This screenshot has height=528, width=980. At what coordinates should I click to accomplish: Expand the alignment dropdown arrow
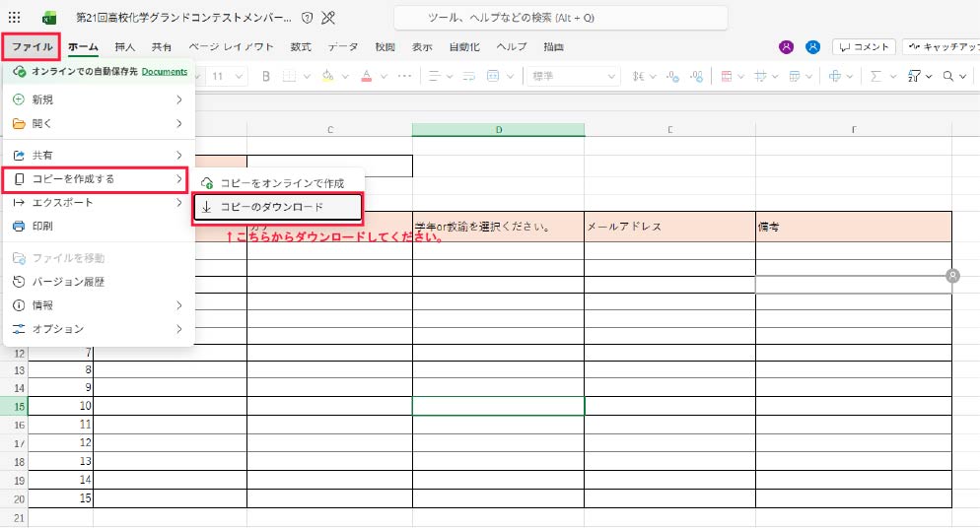pos(449,76)
